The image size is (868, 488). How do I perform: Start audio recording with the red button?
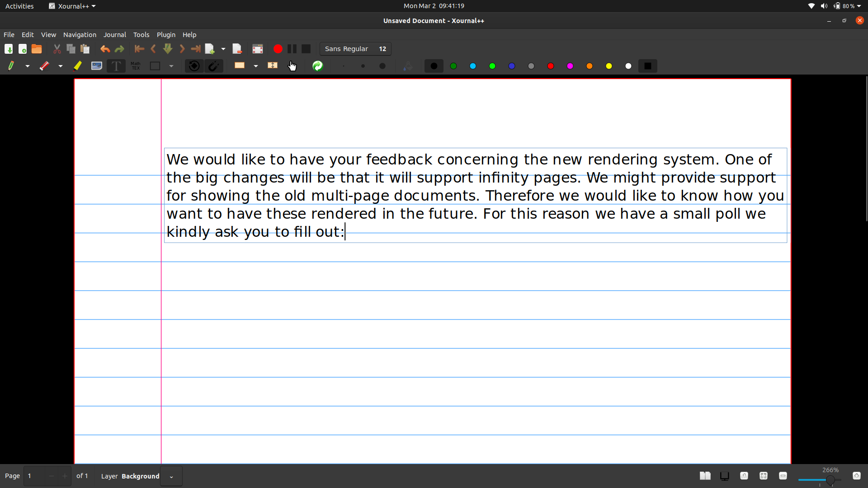pyautogui.click(x=278, y=49)
